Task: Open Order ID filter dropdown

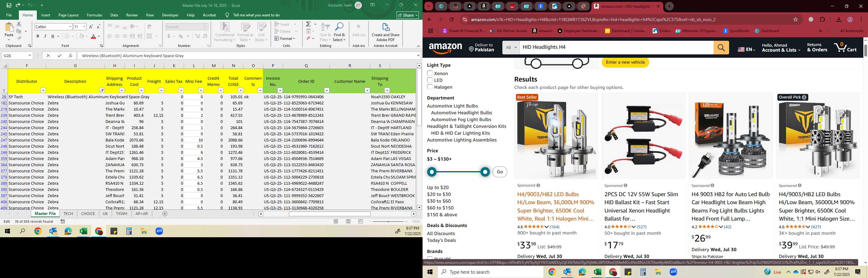Action: click(x=327, y=90)
